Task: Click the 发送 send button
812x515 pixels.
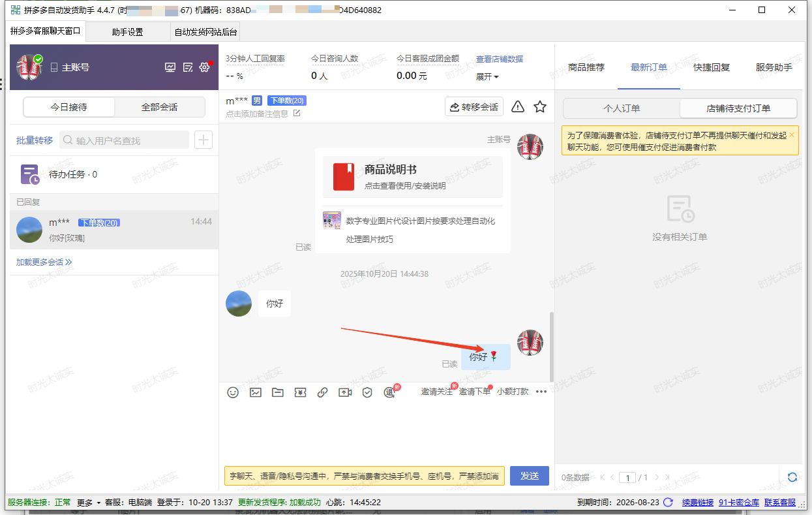Action: 530,476
